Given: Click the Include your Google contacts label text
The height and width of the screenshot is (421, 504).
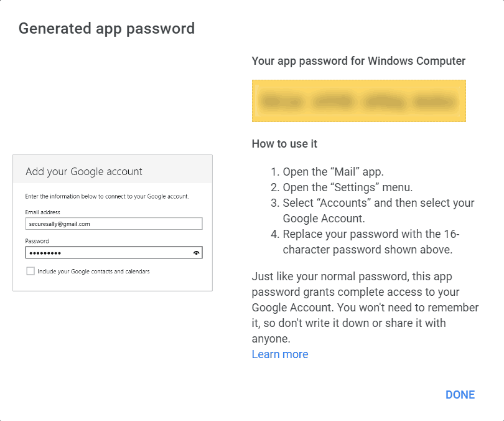Looking at the screenshot, I should (x=93, y=272).
